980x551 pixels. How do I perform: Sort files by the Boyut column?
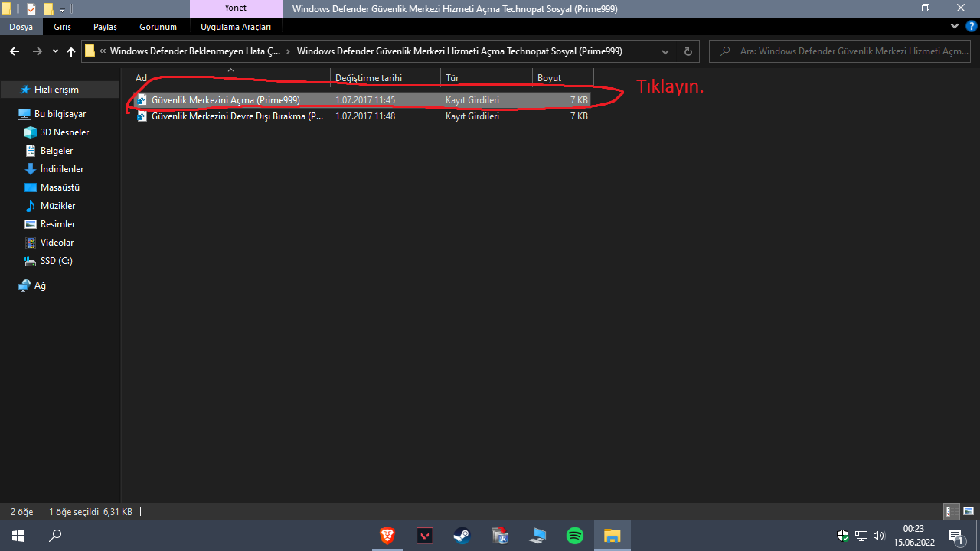click(563, 77)
